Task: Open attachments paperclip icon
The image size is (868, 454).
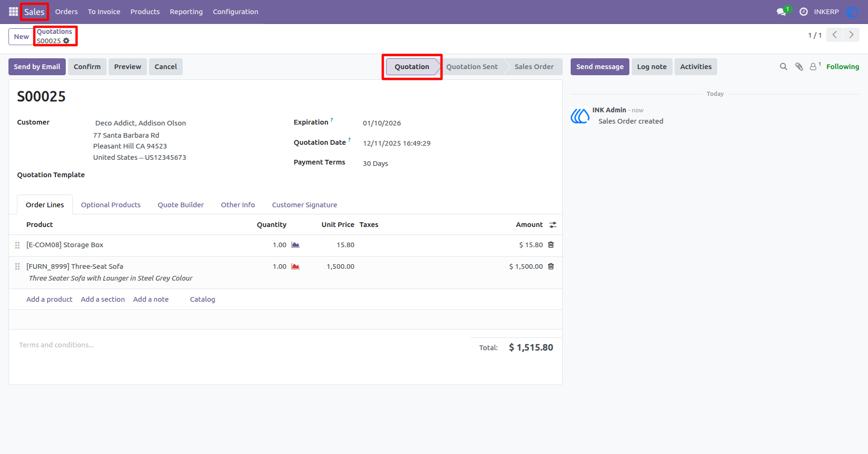Action: click(x=799, y=67)
